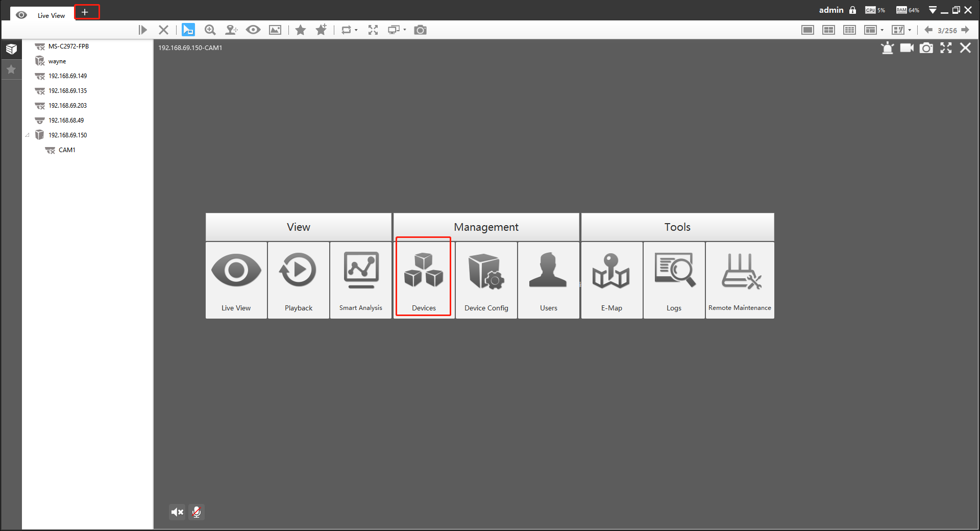Open the Devices management module
Image resolution: width=980 pixels, height=531 pixels.
tap(424, 280)
